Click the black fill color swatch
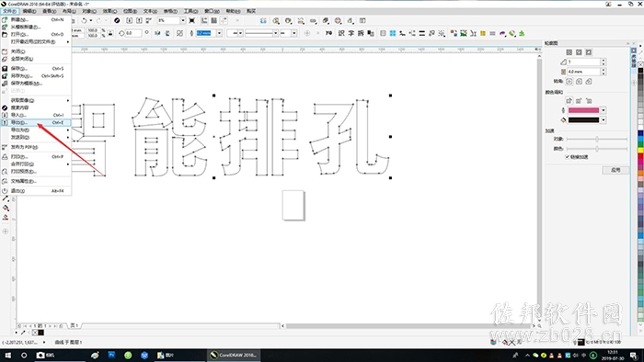This screenshot has height=362, width=644. [x=583, y=120]
